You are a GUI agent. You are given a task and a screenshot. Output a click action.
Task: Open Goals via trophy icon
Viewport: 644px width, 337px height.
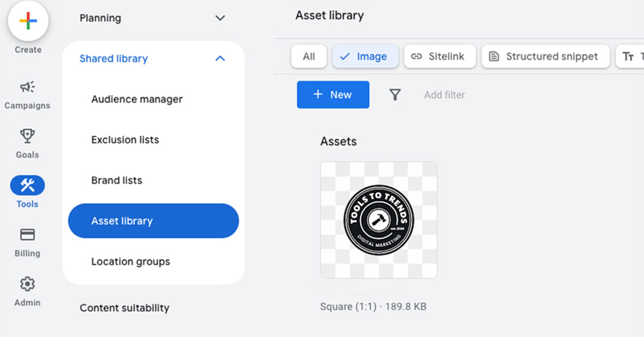coord(27,136)
